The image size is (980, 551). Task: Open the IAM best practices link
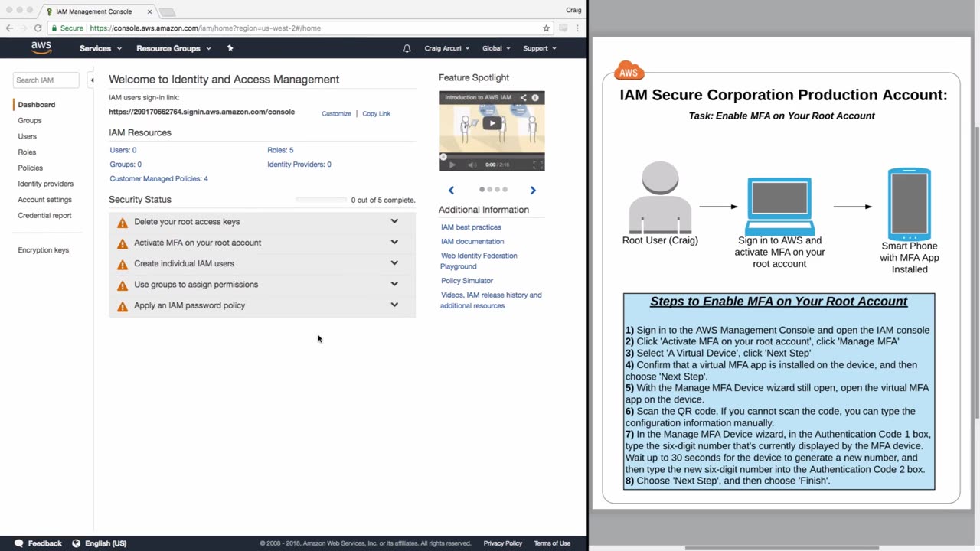[x=471, y=227]
